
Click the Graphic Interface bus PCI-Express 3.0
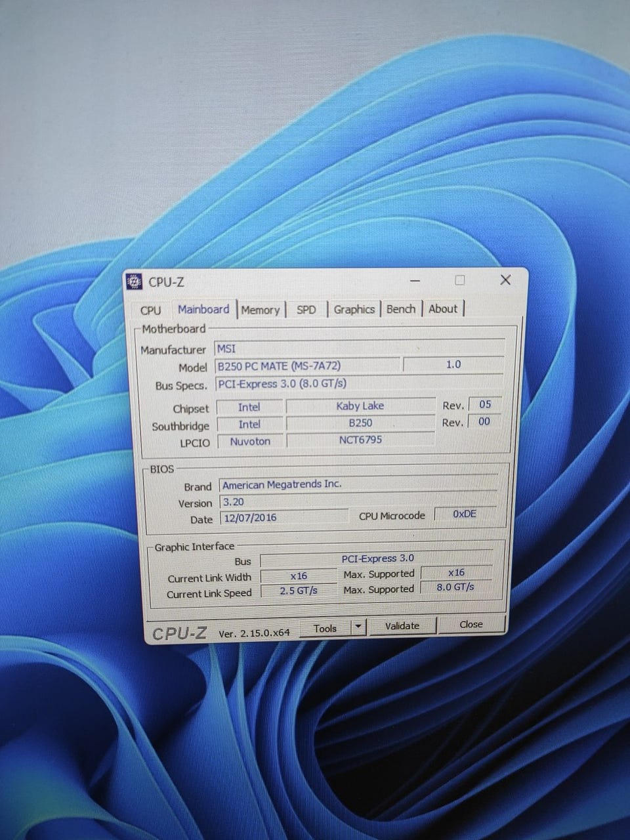[x=377, y=558]
